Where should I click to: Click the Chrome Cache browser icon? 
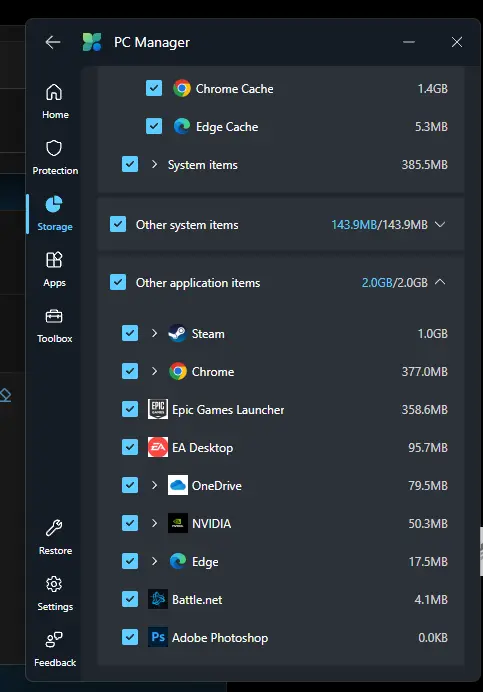pos(181,88)
